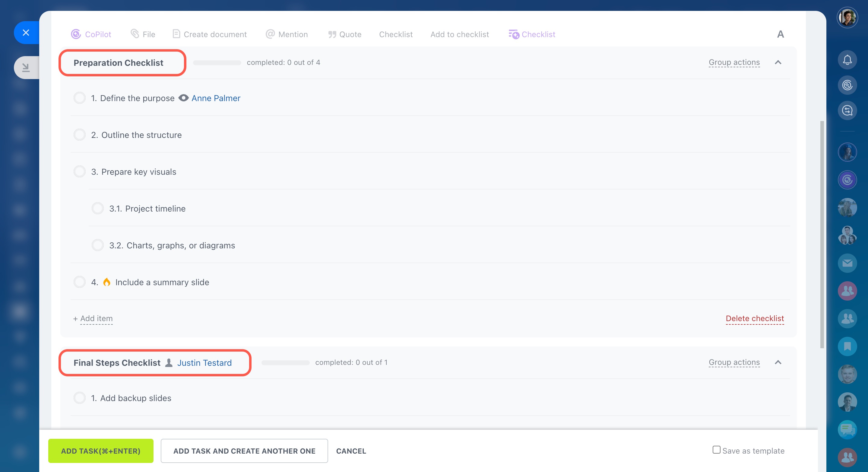This screenshot has height=472, width=868.
Task: Enable the Save as template checkbox
Action: point(716,450)
